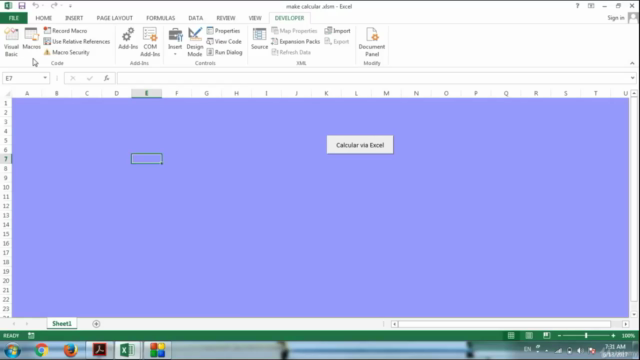Open COM Add-Ins dialog
Viewport: 640px width, 360px height.
pos(150,42)
